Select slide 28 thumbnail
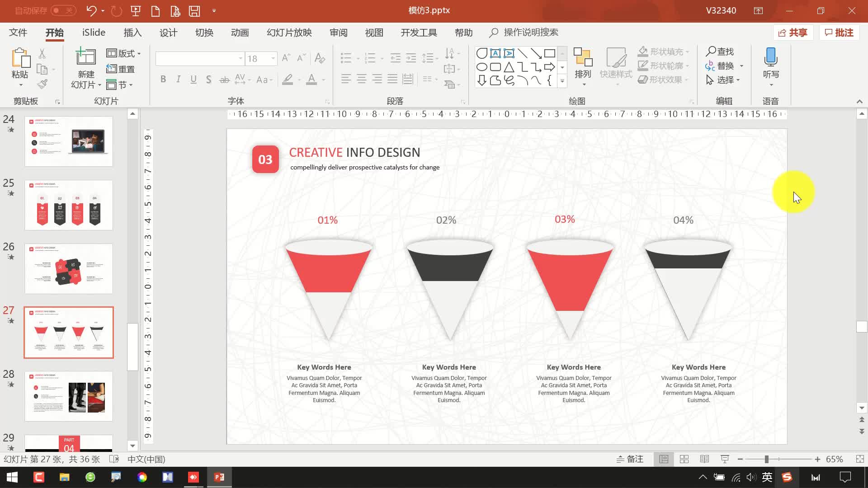This screenshot has height=488, width=868. coord(69,396)
